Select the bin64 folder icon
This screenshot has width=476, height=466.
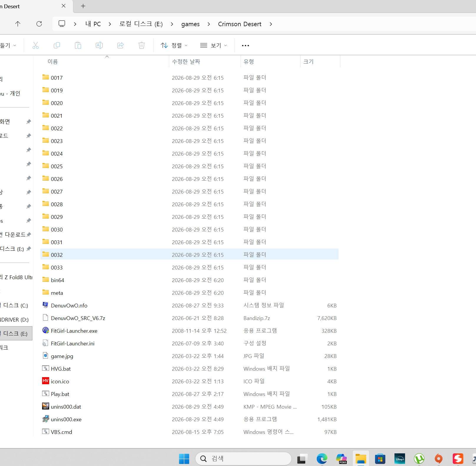tap(45, 280)
